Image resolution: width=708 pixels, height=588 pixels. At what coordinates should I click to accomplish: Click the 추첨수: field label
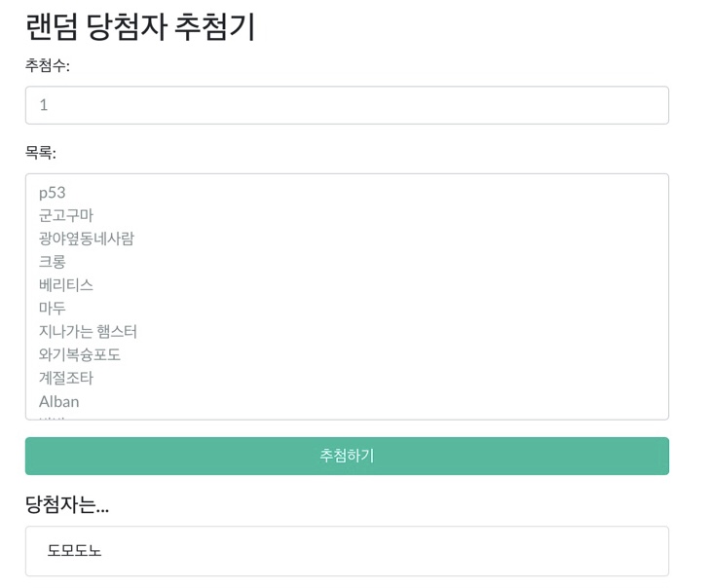48,65
